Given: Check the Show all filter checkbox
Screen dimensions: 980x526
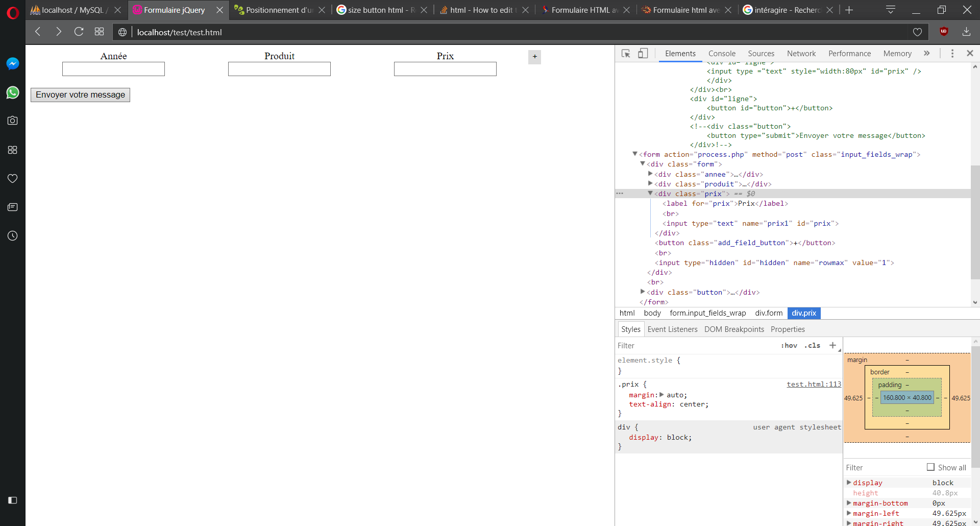Looking at the screenshot, I should tap(931, 467).
